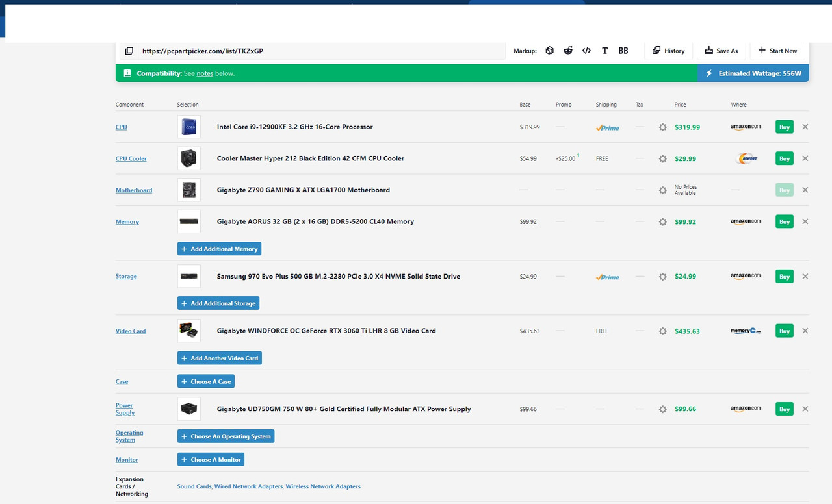
Task: Click Newegg merchant logo in cooler row
Action: click(x=746, y=158)
